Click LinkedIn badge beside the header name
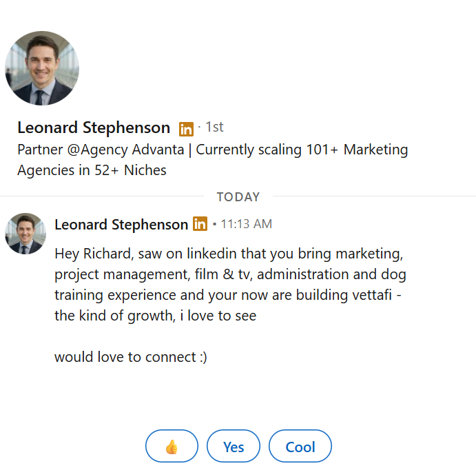The width and height of the screenshot is (476, 468). [186, 129]
